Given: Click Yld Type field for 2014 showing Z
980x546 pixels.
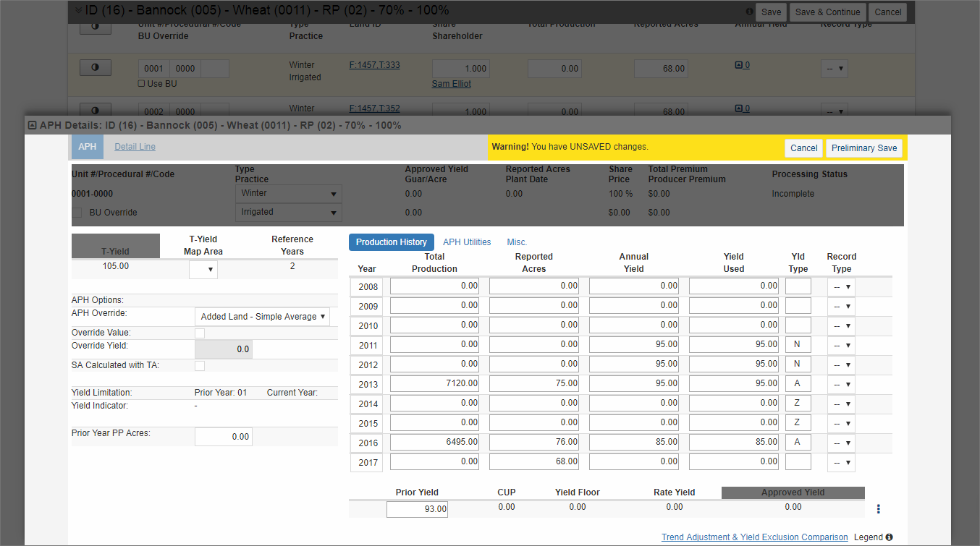Looking at the screenshot, I should tap(798, 403).
